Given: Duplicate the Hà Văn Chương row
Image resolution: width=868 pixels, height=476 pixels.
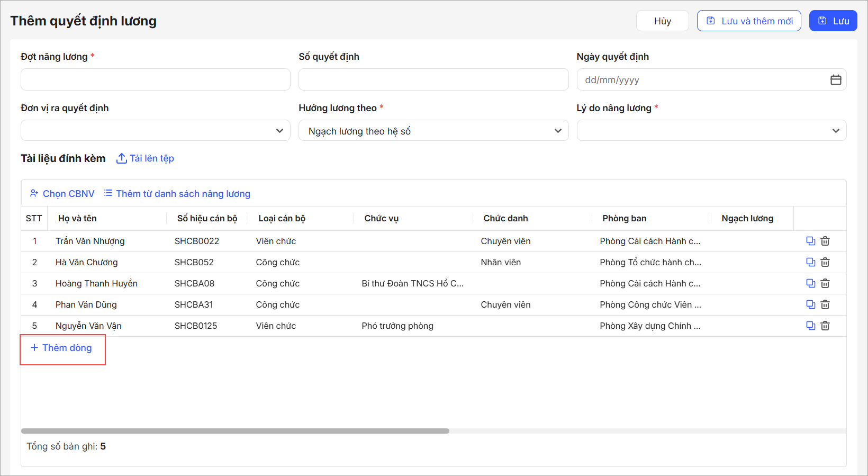Looking at the screenshot, I should pyautogui.click(x=810, y=262).
